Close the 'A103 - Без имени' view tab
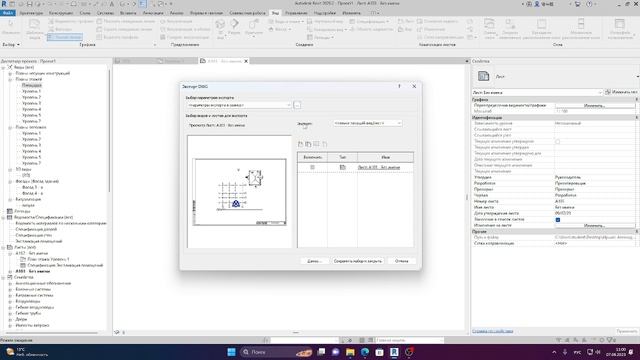Image resolution: width=640 pixels, height=360 pixels. click(246, 61)
